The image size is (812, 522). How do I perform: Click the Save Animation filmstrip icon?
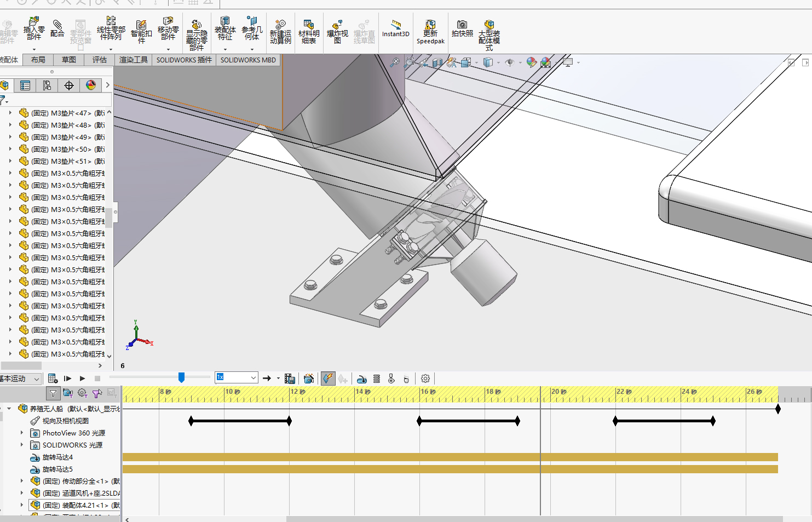pos(290,378)
